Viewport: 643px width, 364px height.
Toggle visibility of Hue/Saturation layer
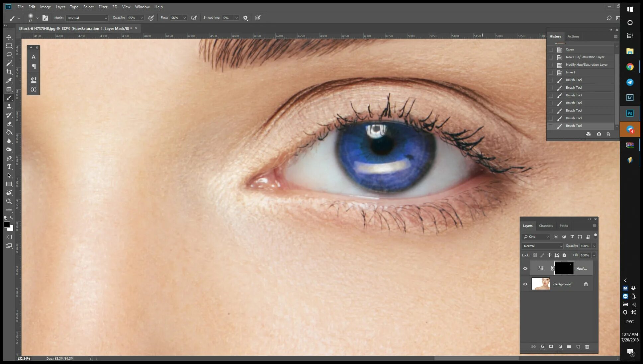click(x=525, y=268)
